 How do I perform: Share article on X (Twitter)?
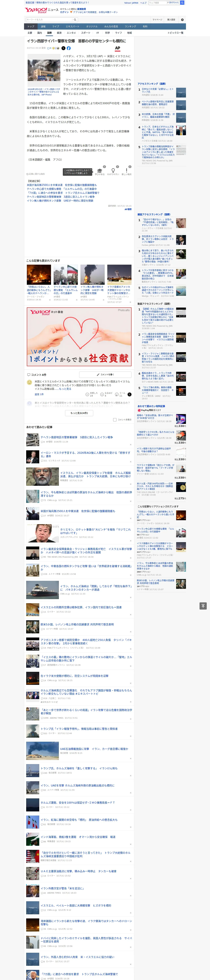click(x=63, y=48)
